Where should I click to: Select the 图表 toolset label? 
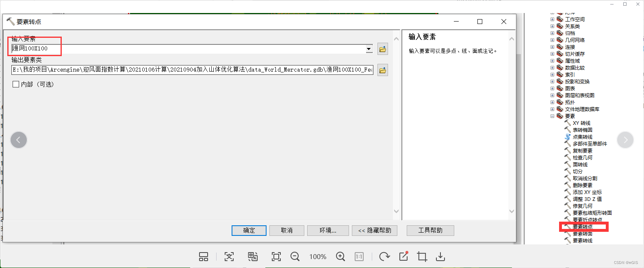coord(570,89)
